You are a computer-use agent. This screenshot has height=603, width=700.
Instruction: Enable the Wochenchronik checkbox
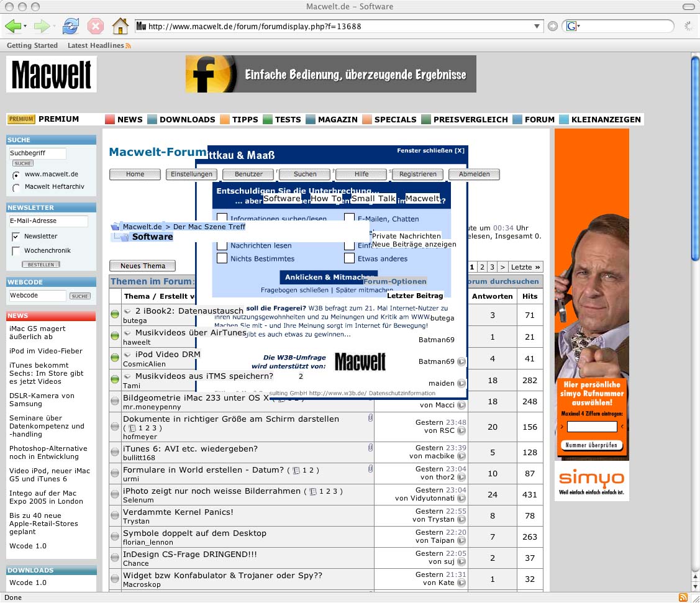pos(16,251)
